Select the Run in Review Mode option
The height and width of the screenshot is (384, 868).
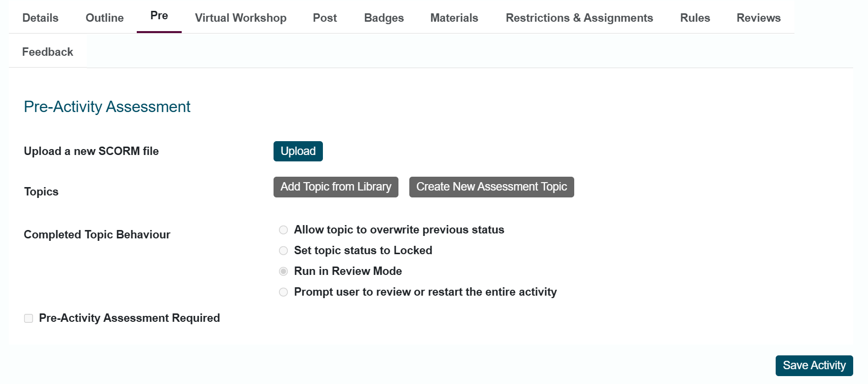click(283, 271)
